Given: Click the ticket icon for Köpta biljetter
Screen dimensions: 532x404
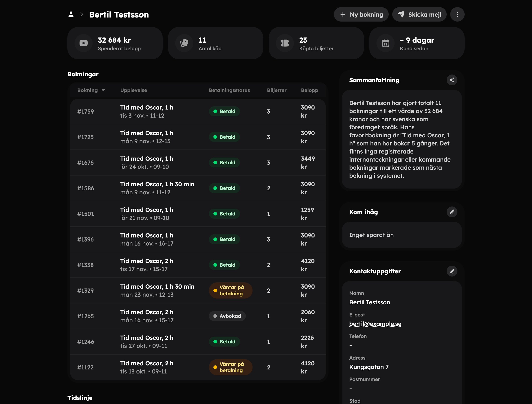Looking at the screenshot, I should 285,43.
